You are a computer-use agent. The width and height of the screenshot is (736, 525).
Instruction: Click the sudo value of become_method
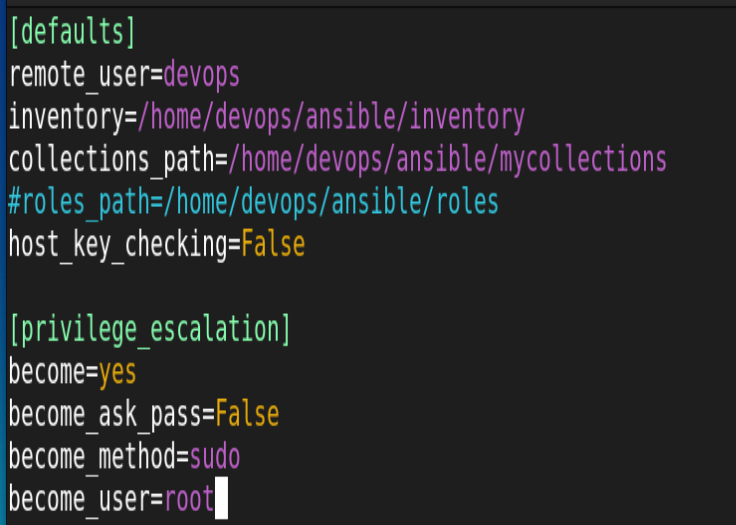click(x=215, y=456)
